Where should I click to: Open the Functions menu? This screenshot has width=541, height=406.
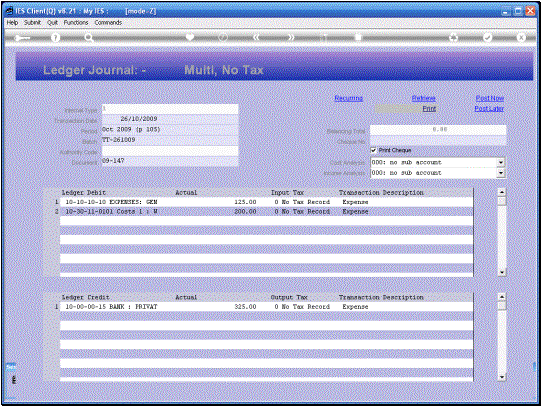click(76, 22)
